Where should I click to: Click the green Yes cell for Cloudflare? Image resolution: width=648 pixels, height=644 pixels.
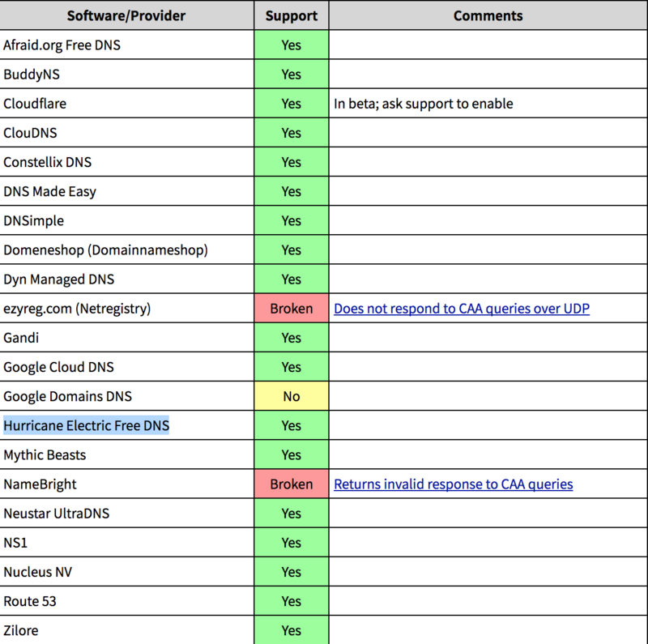[292, 104]
